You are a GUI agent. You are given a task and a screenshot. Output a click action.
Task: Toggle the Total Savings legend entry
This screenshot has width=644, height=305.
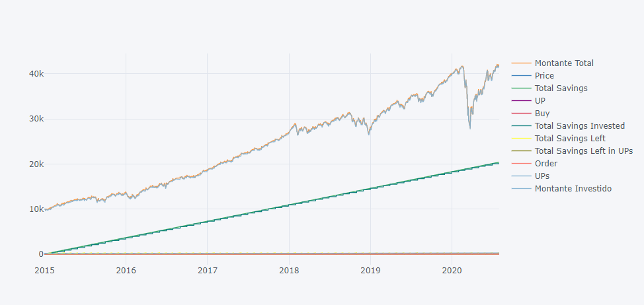coord(561,88)
